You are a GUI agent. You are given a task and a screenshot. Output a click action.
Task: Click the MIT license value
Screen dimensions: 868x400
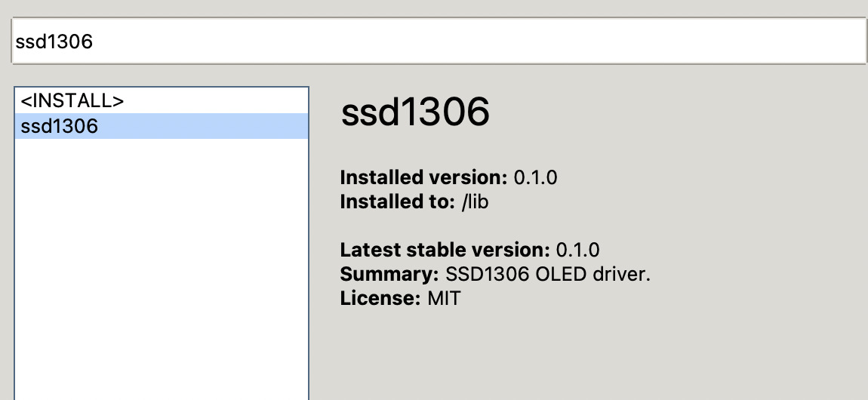(x=444, y=298)
